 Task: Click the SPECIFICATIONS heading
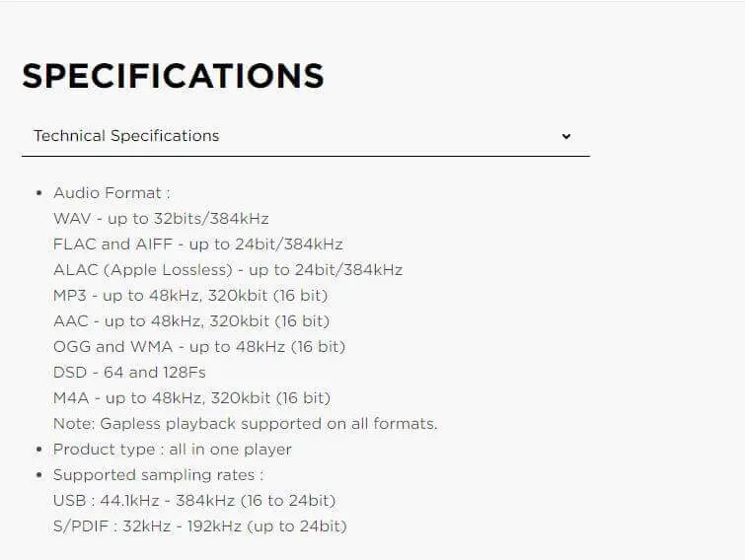(x=173, y=76)
